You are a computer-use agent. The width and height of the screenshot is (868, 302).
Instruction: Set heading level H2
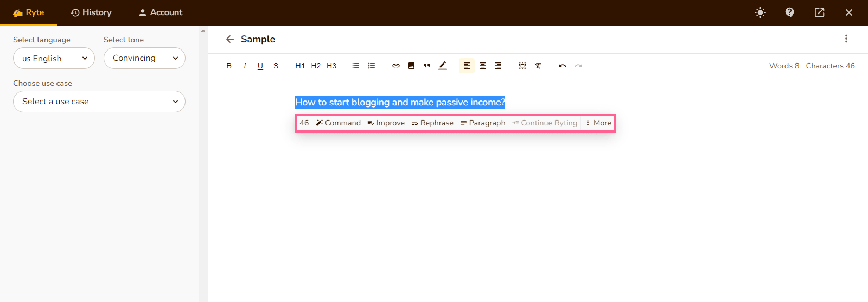pyautogui.click(x=316, y=66)
